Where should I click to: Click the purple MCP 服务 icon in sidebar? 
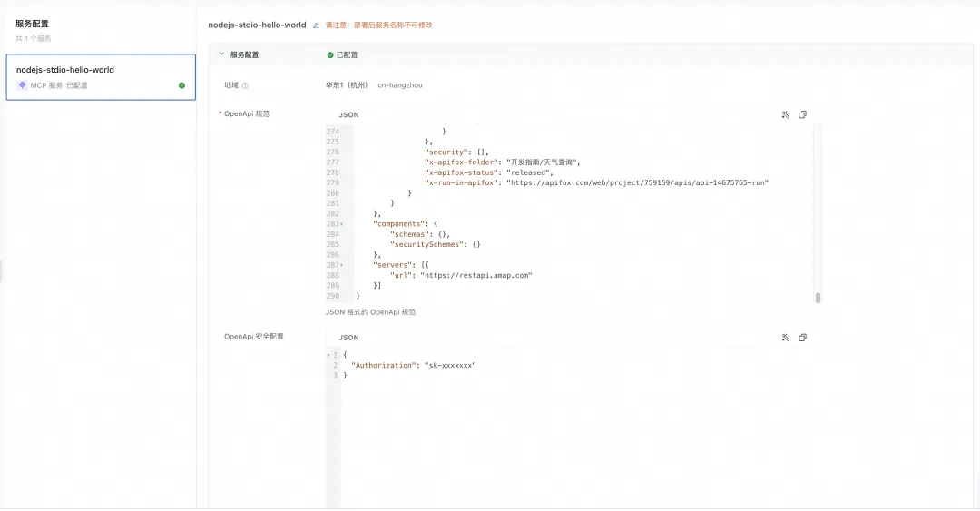pyautogui.click(x=22, y=85)
